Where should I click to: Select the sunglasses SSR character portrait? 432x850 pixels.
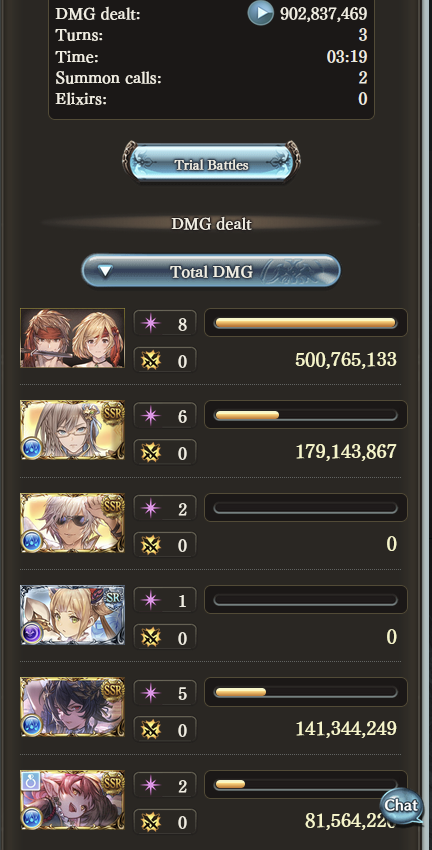tap(73, 523)
